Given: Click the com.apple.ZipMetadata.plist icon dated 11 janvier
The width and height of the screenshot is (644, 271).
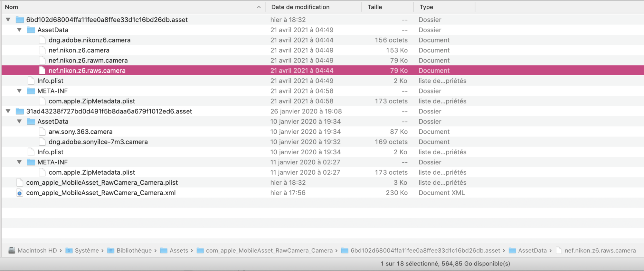Looking at the screenshot, I should click(42, 172).
